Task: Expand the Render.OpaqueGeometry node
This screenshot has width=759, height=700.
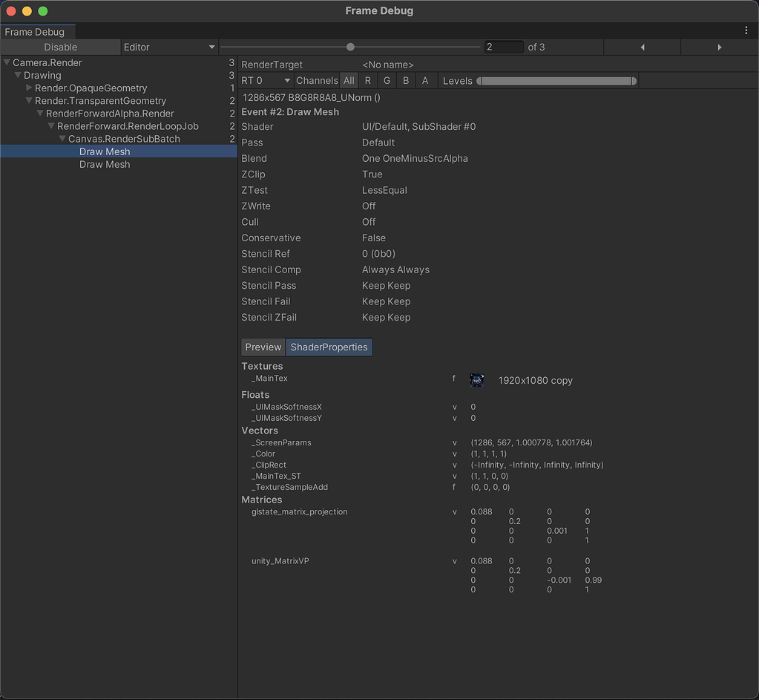Action: coord(27,88)
